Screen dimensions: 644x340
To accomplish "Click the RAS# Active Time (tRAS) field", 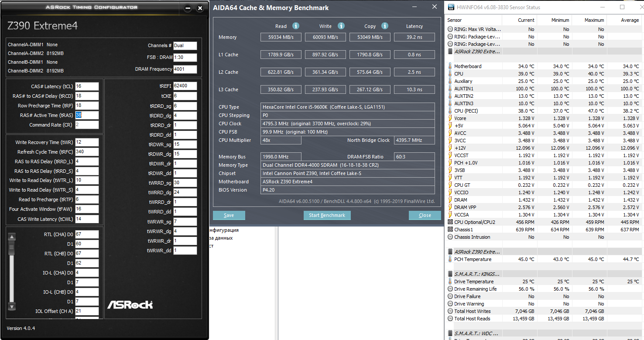I will [x=87, y=115].
